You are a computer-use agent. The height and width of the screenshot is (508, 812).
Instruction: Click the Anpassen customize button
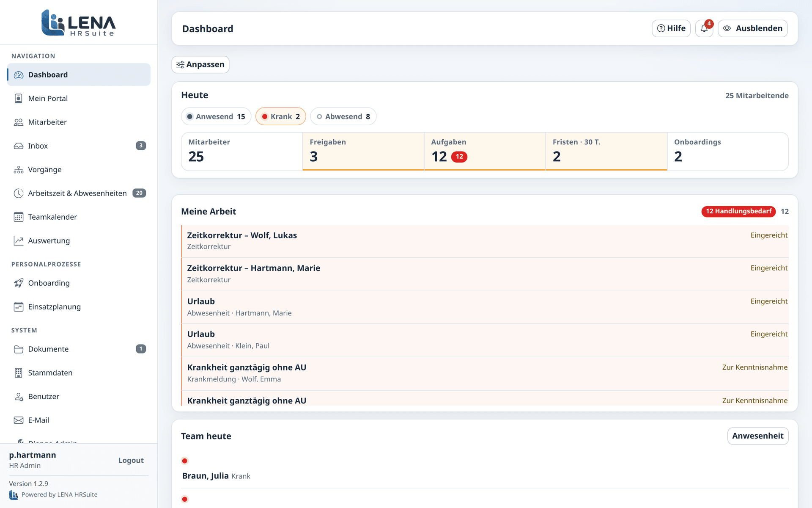click(200, 65)
